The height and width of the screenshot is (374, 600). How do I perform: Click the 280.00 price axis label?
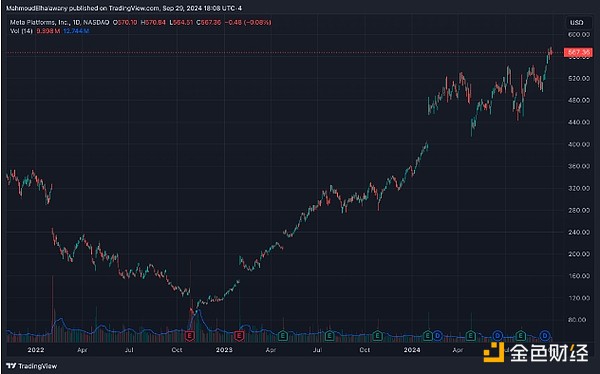click(579, 210)
